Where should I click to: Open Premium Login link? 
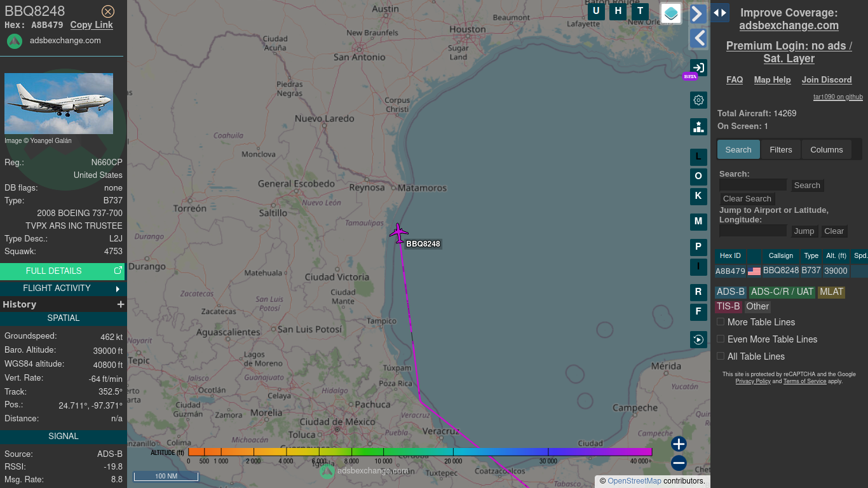click(x=789, y=52)
